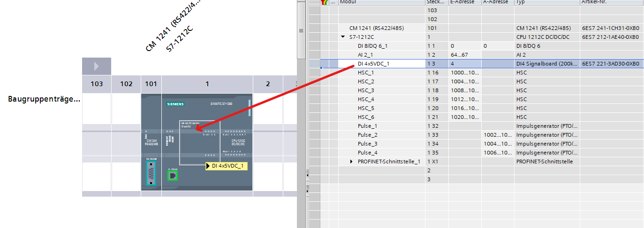Click the upper splitter collapse arrow
This screenshot has height=228, width=644.
coord(308,176)
